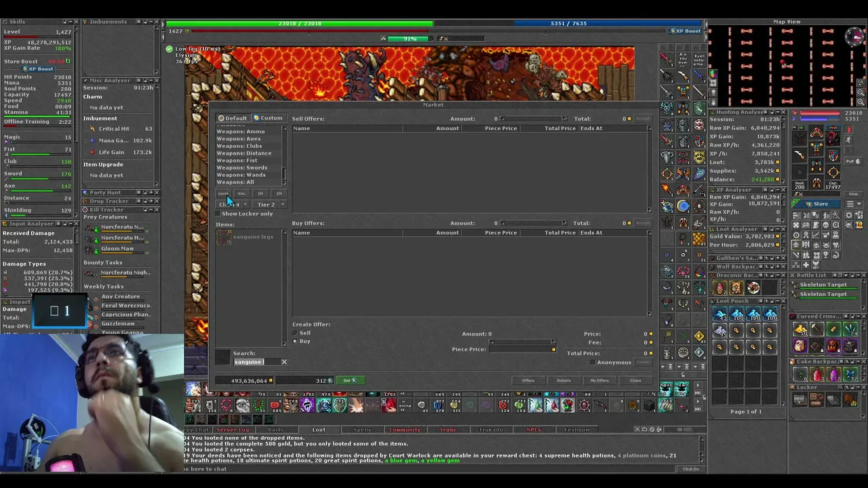Toggle the Level filter button

(223, 194)
